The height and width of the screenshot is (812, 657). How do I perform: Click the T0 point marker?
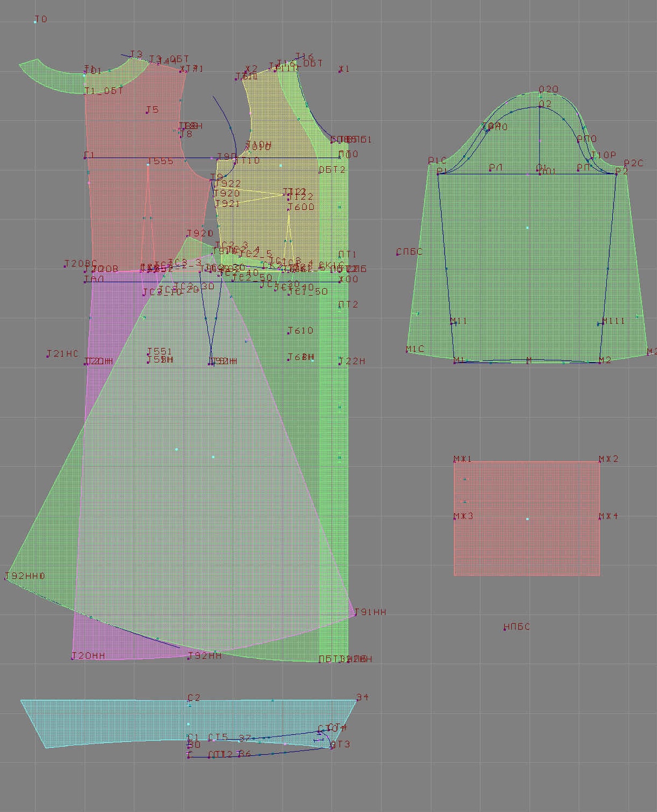coord(36,22)
